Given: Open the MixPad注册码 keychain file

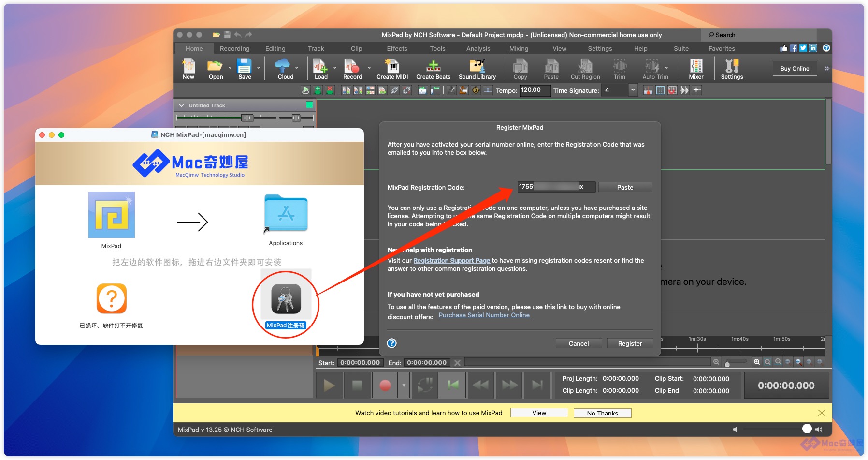Looking at the screenshot, I should coord(286,300).
